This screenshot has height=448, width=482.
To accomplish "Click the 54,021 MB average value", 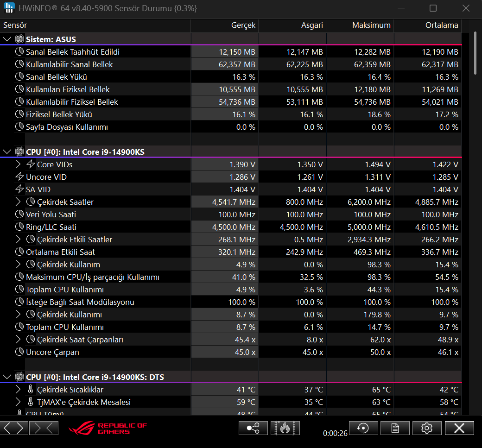I will [440, 102].
